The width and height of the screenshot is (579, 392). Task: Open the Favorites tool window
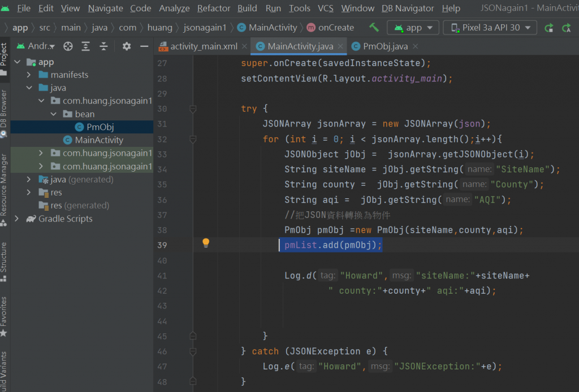(4, 316)
